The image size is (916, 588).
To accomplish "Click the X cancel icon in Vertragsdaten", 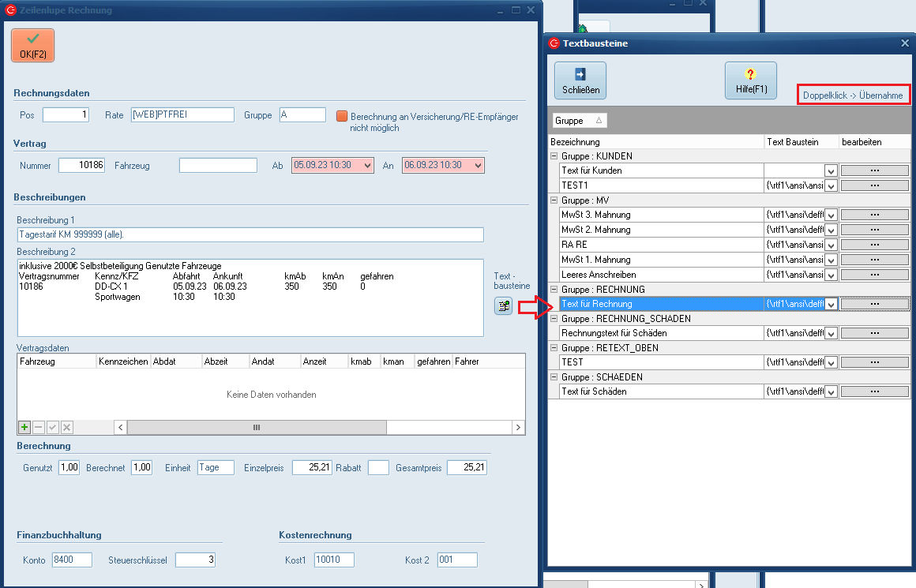I will tap(67, 427).
